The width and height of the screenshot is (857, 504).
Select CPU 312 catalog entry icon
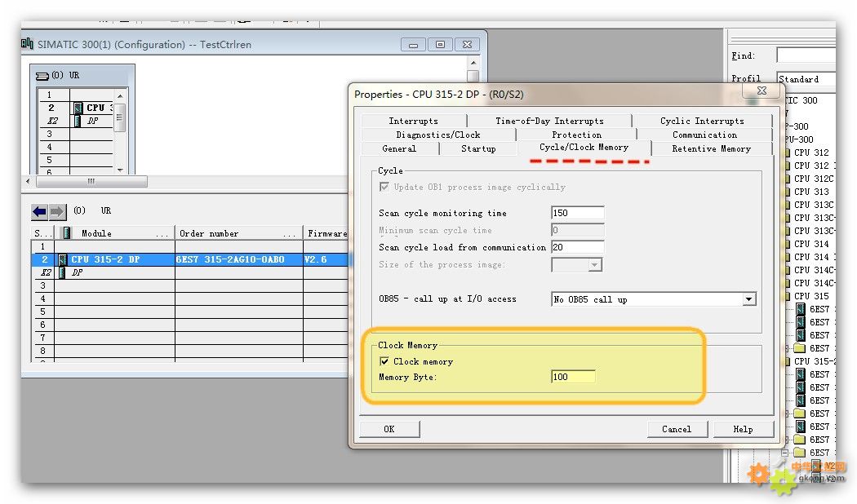pyautogui.click(x=788, y=153)
